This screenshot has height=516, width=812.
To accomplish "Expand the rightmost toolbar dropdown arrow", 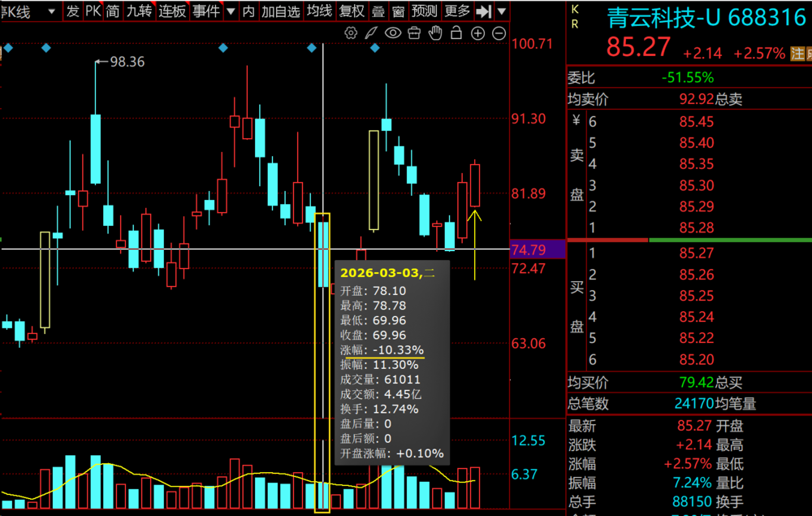I will [x=502, y=11].
